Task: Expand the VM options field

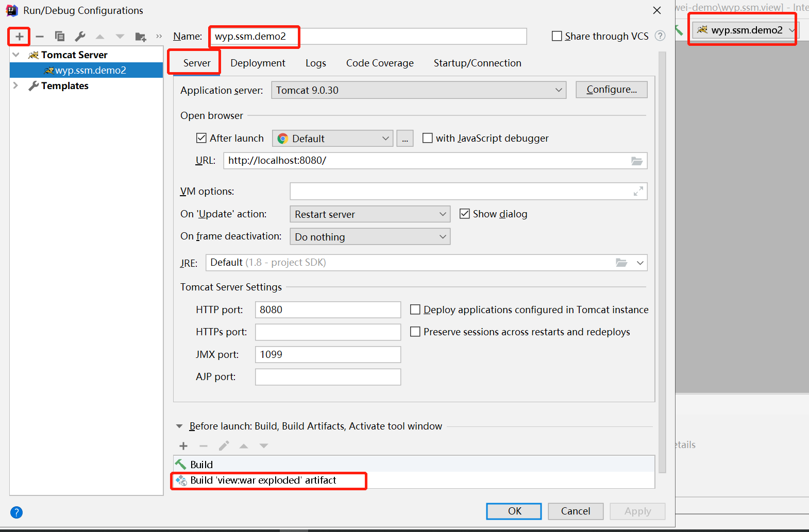Action: click(638, 191)
